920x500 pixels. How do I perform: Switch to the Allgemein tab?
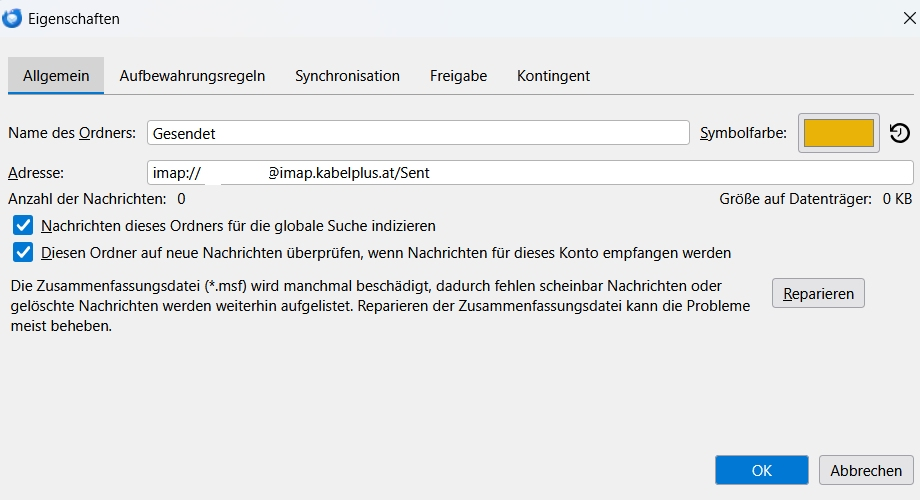point(56,76)
